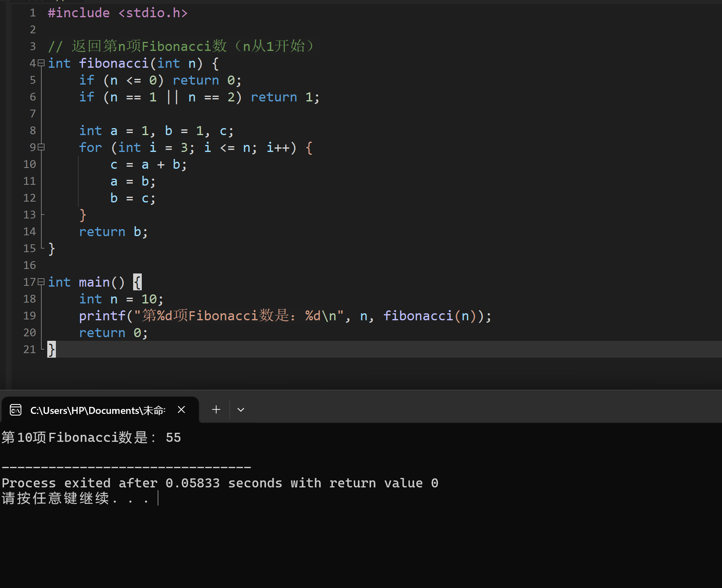
Task: Click the declaration 'int a = 1, b = 1, c;'
Action: pos(156,131)
